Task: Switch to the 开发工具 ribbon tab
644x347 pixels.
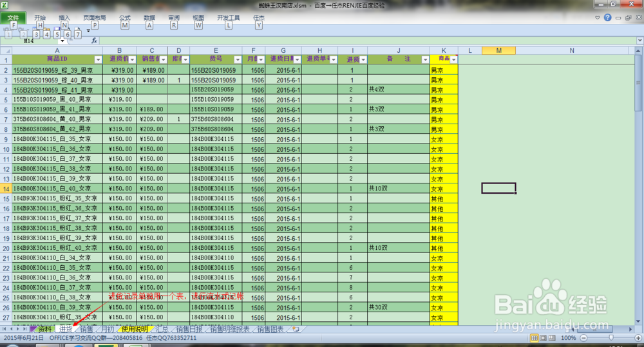Action: point(229,17)
